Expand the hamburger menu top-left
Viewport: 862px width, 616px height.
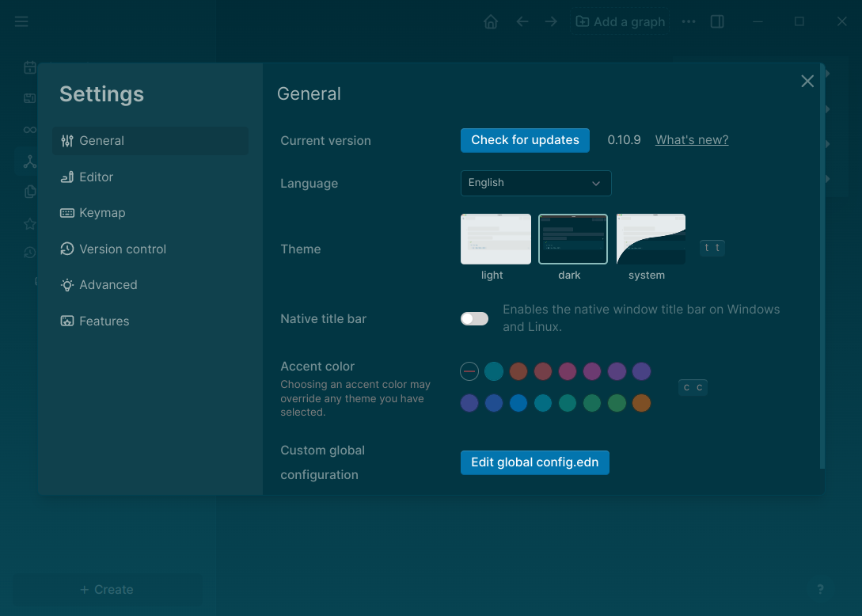tap(21, 21)
